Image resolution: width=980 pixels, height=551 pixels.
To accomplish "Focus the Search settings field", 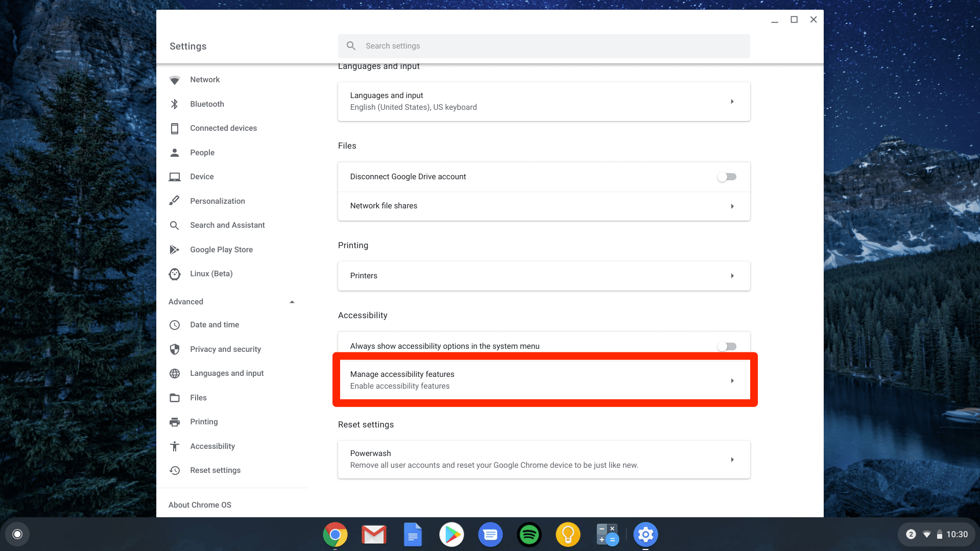I will click(544, 46).
